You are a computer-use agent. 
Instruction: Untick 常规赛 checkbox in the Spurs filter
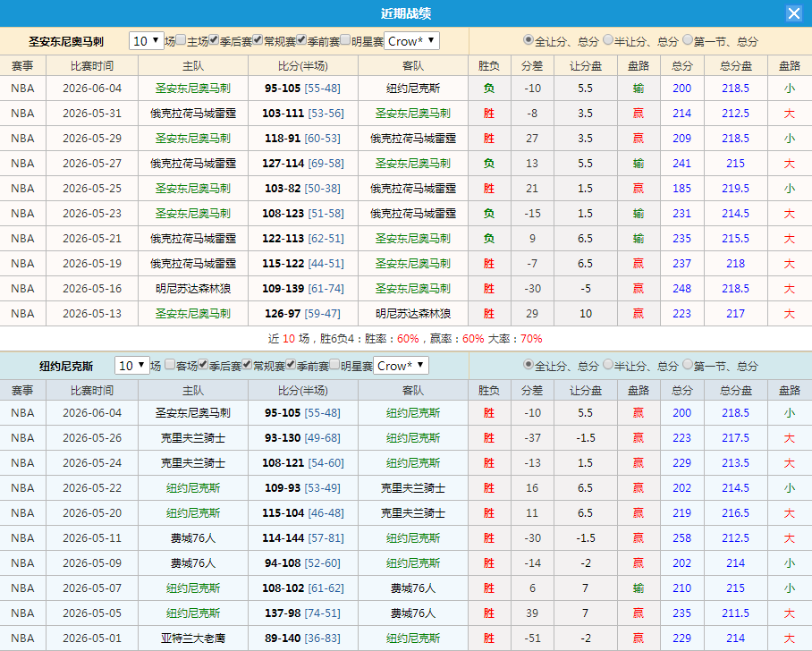pyautogui.click(x=258, y=40)
